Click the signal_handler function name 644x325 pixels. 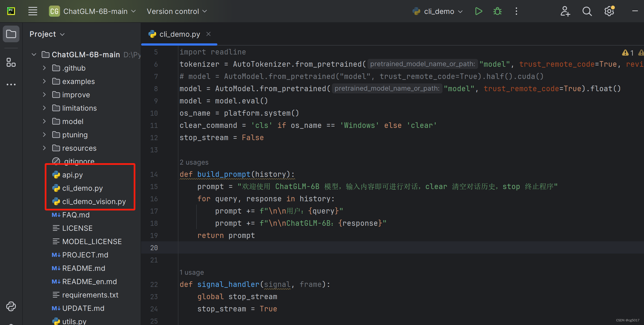228,284
